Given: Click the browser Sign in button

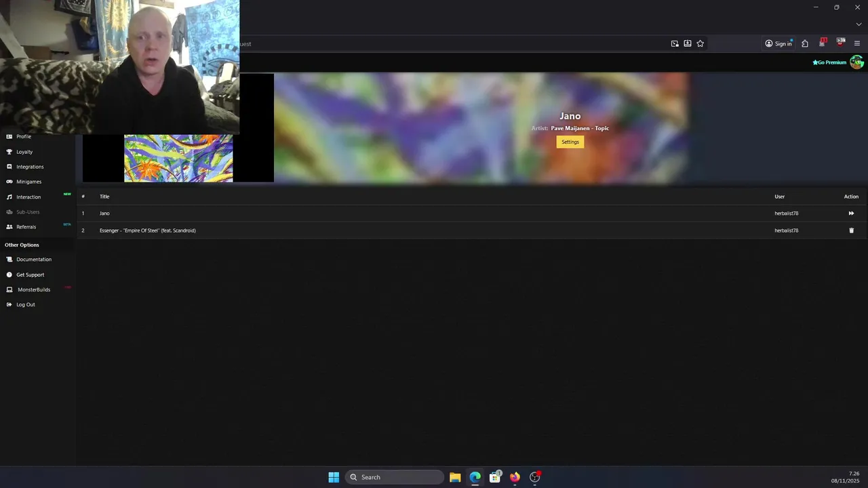Looking at the screenshot, I should pyautogui.click(x=778, y=43).
